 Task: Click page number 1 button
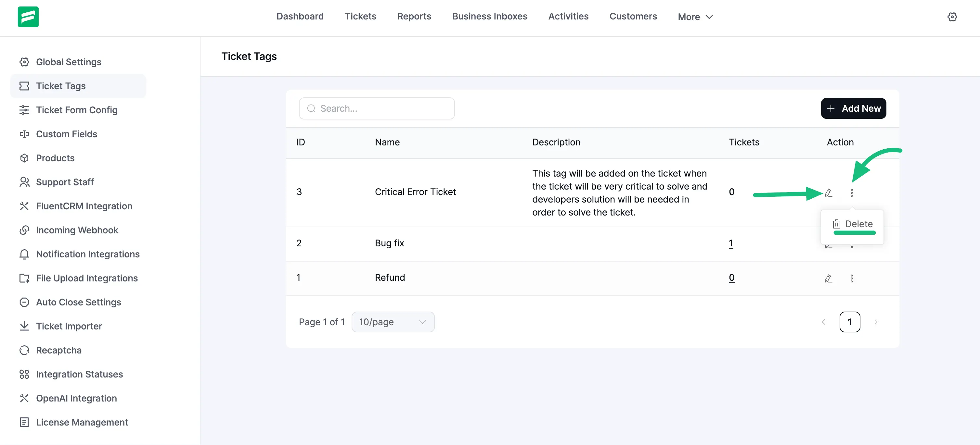849,322
